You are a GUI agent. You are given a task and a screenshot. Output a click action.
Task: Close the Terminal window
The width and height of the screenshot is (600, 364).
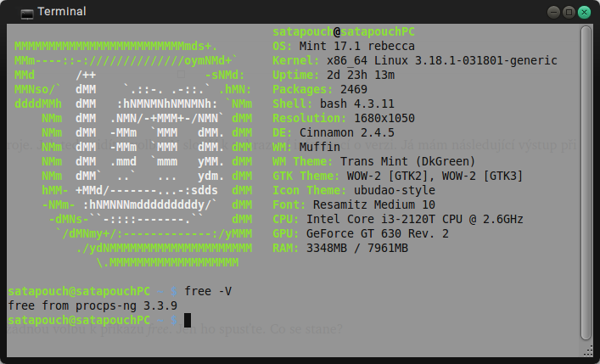585,12
